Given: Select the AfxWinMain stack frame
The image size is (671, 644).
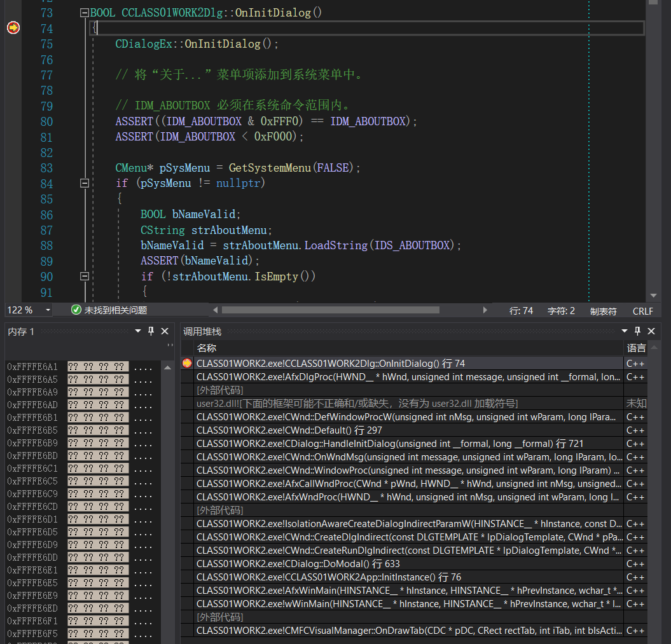Looking at the screenshot, I should 409,591.
